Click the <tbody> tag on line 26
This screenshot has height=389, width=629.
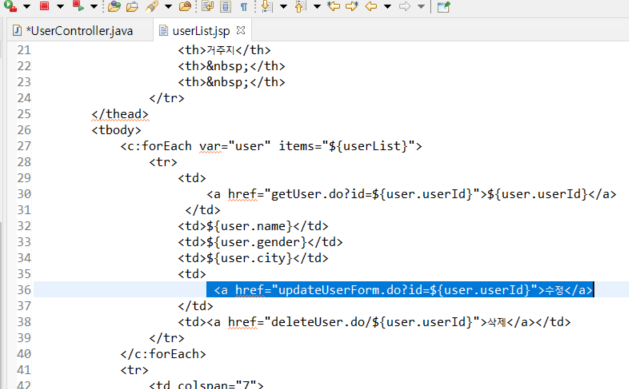tap(116, 130)
